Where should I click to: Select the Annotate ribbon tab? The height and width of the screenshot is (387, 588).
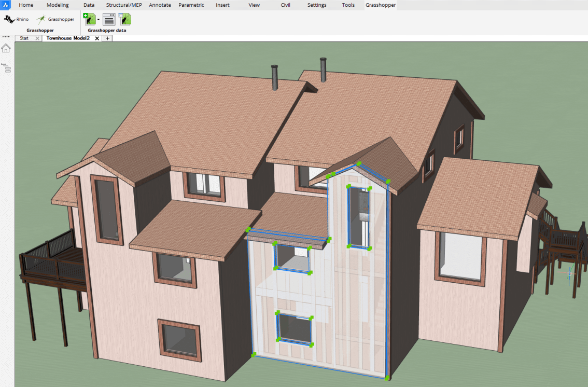tap(160, 5)
